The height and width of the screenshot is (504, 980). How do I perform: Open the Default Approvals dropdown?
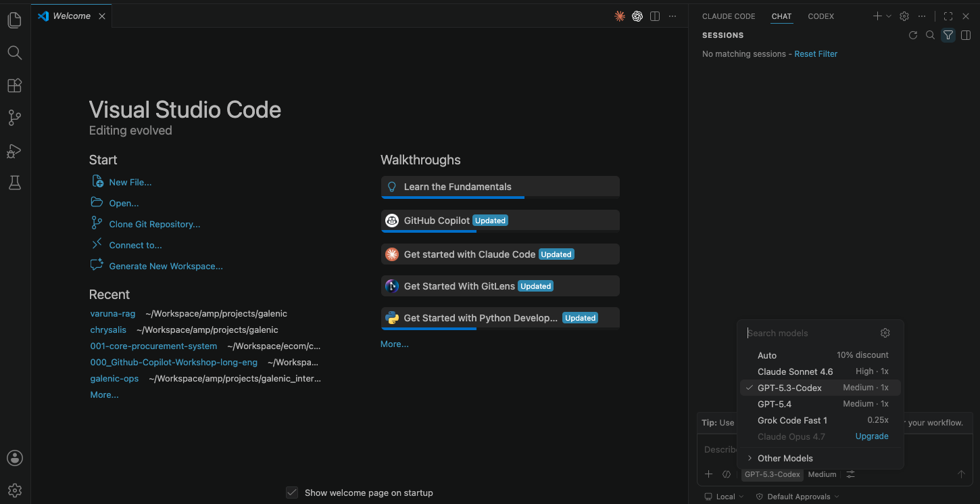coord(798,497)
